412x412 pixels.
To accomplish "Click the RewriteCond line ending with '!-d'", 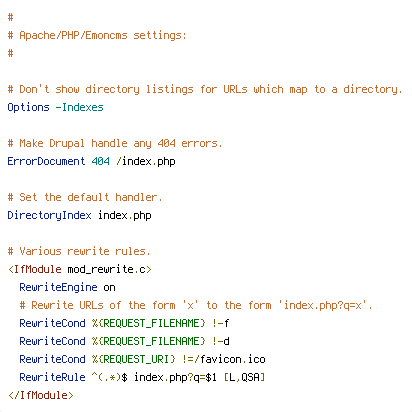I will [x=125, y=341].
